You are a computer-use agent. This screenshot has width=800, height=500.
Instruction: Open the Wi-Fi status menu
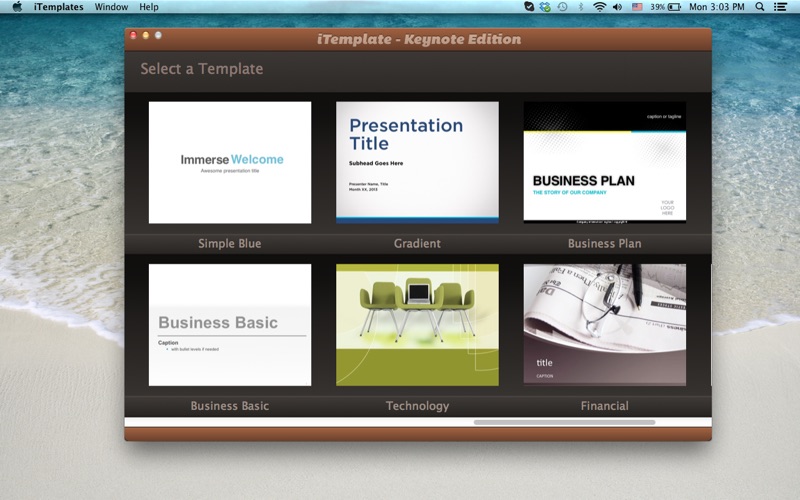pos(599,7)
